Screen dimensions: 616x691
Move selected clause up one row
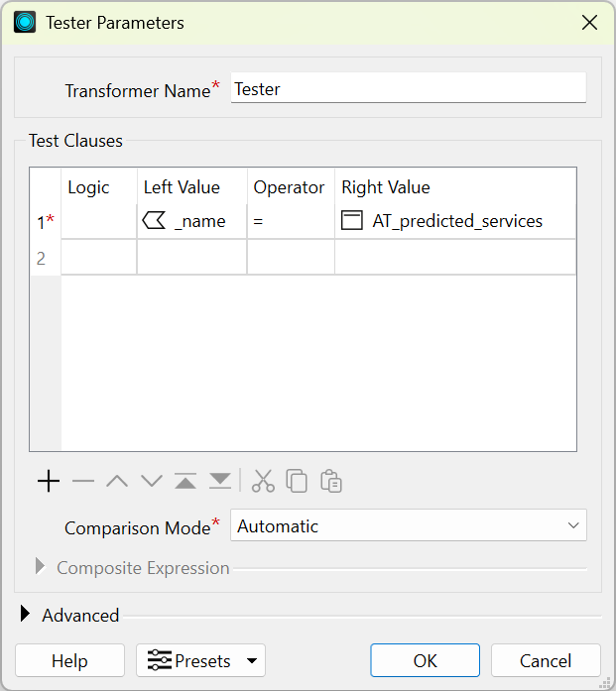tap(117, 481)
